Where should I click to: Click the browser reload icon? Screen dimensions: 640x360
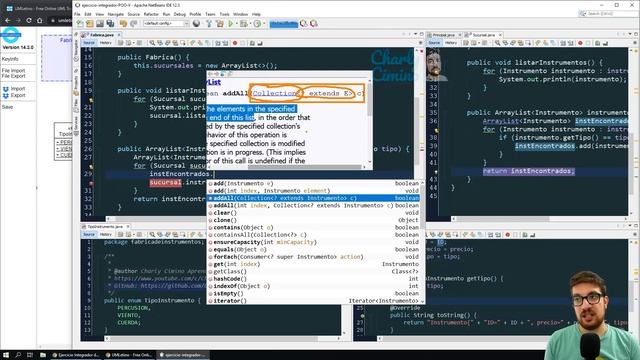tap(29, 20)
